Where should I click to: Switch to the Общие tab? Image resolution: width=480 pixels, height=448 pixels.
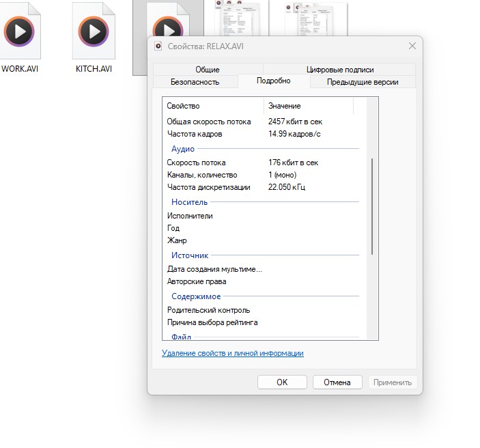[208, 70]
